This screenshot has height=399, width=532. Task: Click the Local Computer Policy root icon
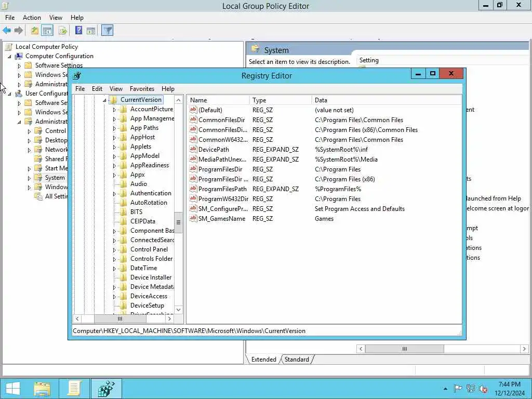[9, 47]
